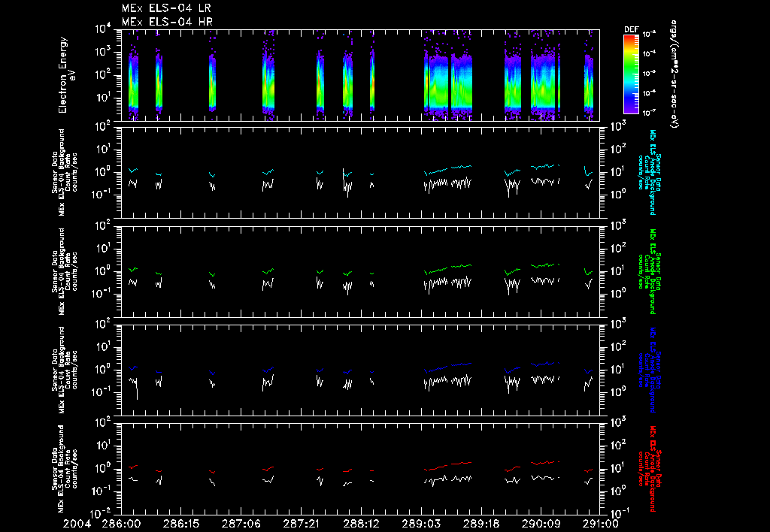Click the "288:12" time axis label
The width and height of the screenshot is (770, 532).
coord(360,524)
